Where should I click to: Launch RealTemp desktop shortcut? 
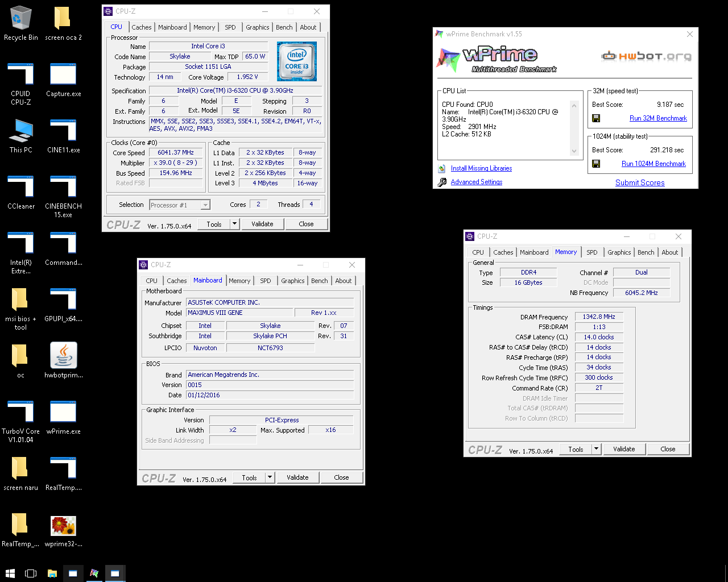tap(63, 474)
